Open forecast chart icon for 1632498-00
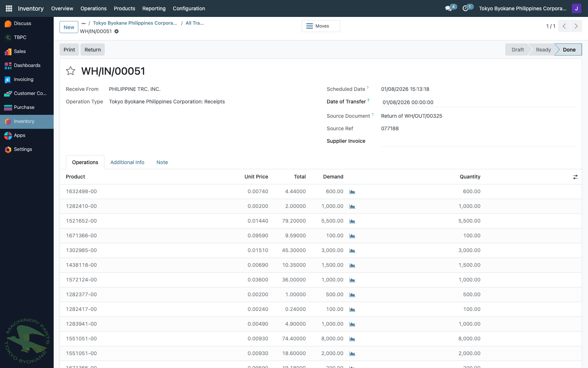588x368 pixels. (x=352, y=192)
